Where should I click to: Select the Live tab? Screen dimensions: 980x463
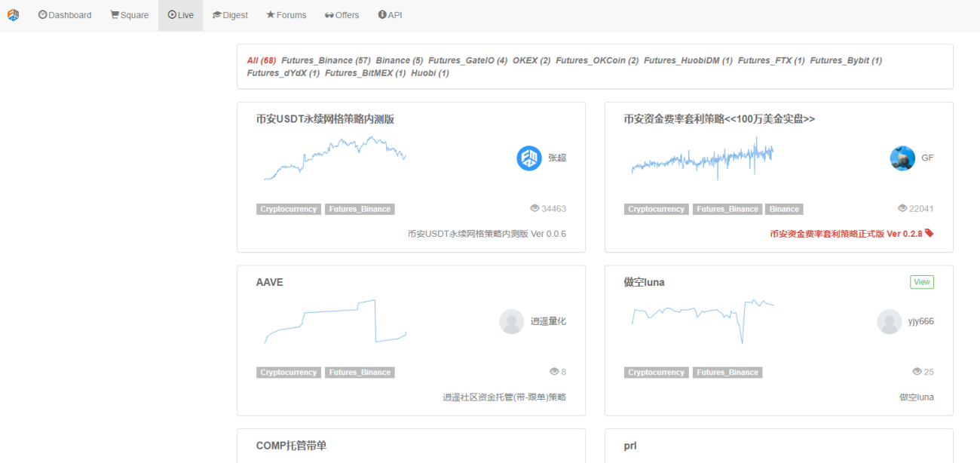pyautogui.click(x=180, y=15)
